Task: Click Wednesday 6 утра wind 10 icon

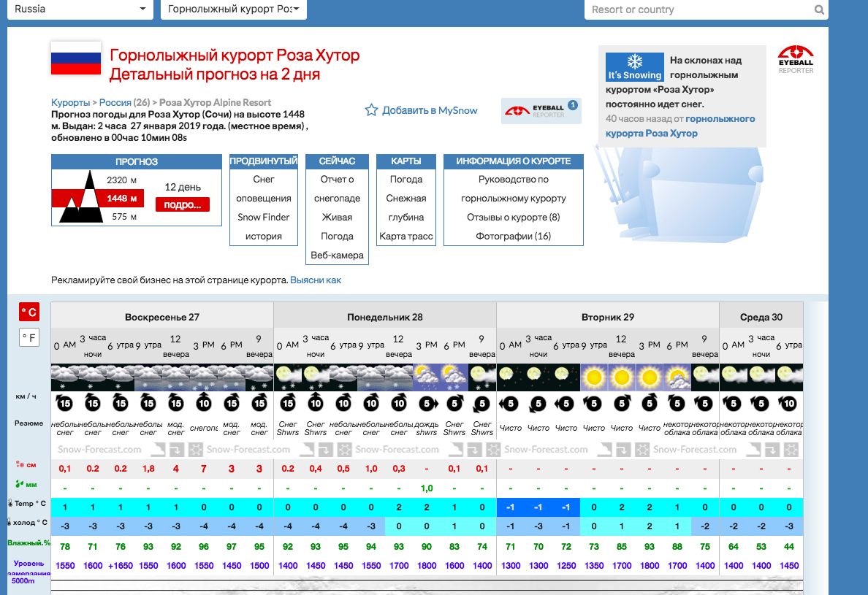Action: 789,404
